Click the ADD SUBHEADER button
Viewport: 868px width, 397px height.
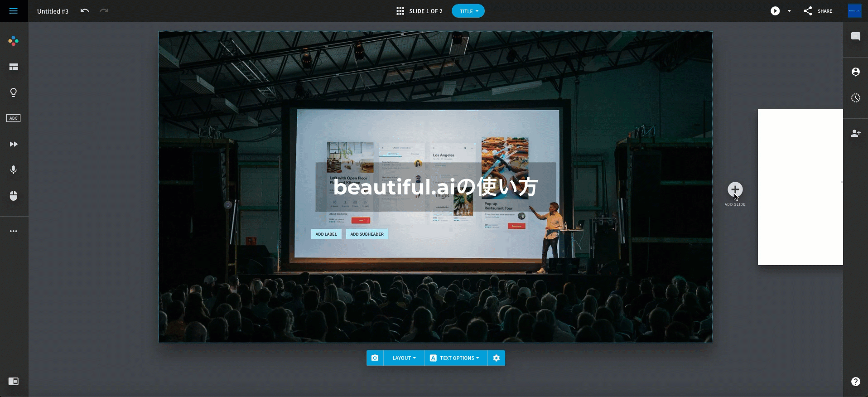(367, 234)
